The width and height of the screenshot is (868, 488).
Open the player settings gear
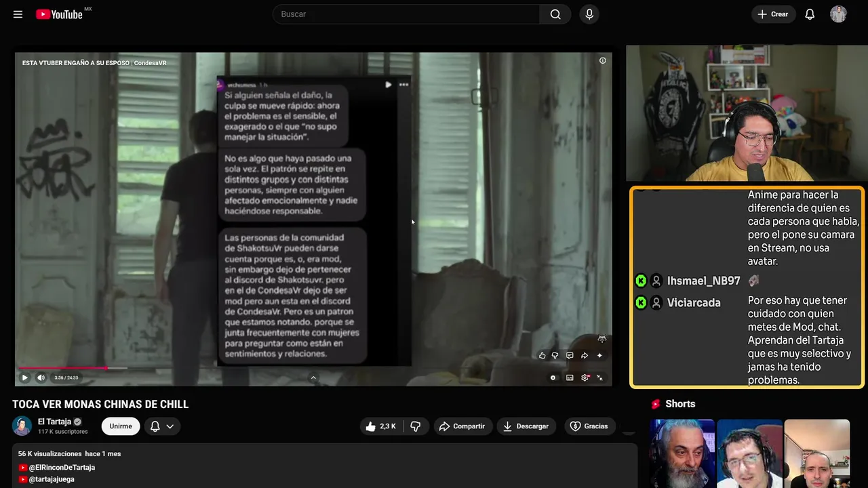pyautogui.click(x=585, y=378)
